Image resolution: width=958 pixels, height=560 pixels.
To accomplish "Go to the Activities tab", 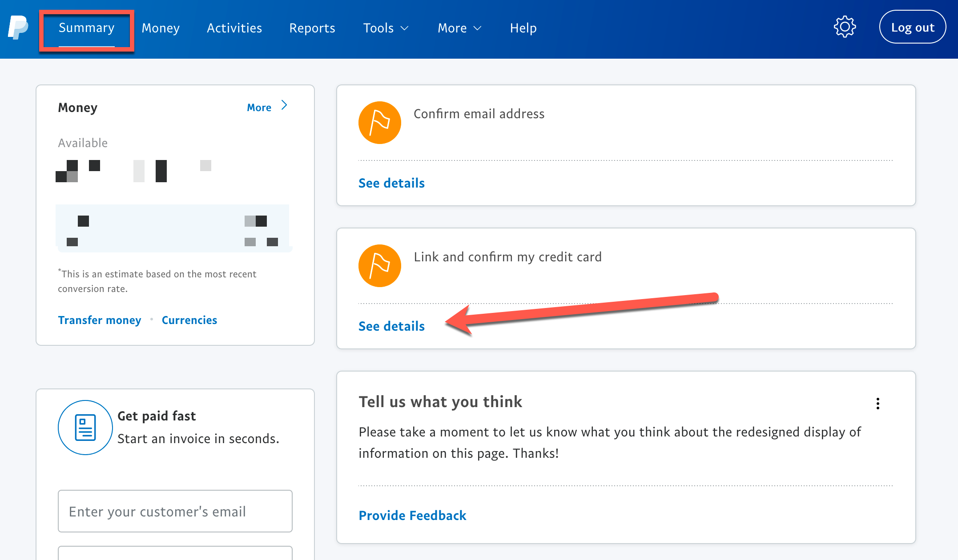I will tap(234, 28).
